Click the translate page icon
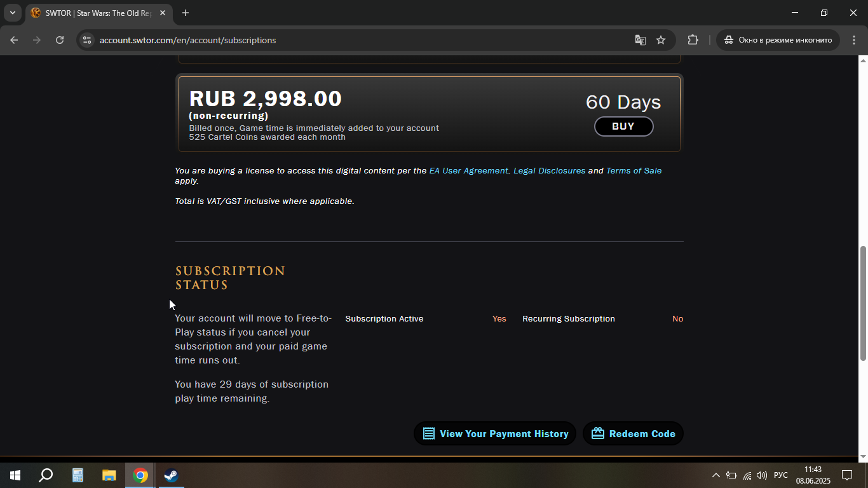This screenshot has width=868, height=488. (x=640, y=40)
